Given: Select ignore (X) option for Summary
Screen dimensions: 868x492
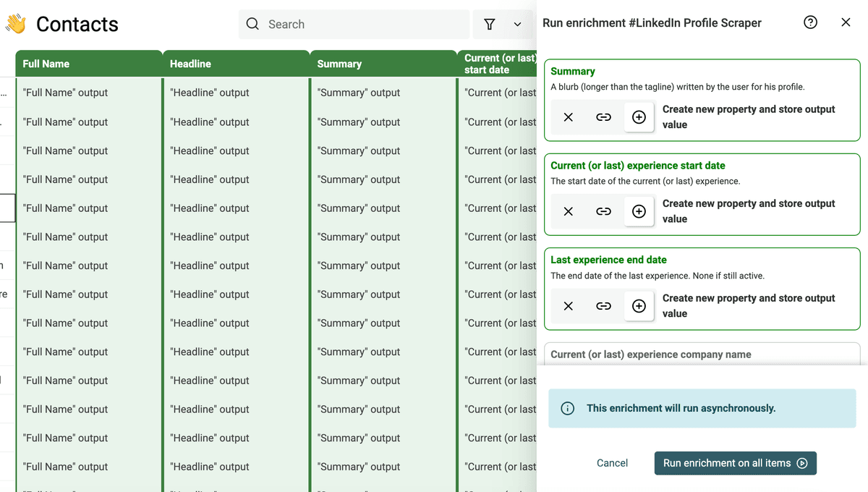Looking at the screenshot, I should click(x=569, y=117).
